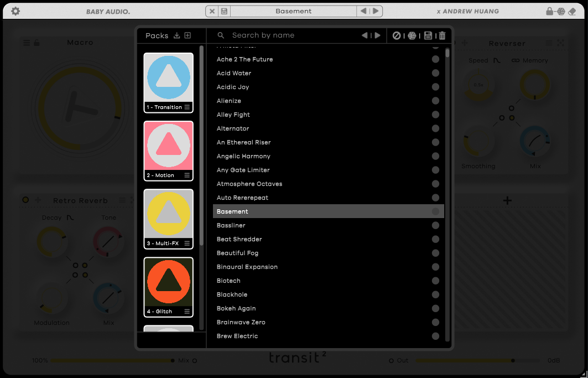Select the 3 - Multi-FX pack
The width and height of the screenshot is (588, 378).
pyautogui.click(x=168, y=219)
